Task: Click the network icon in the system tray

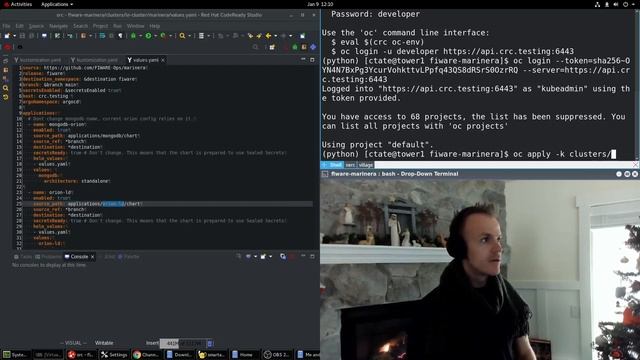Action: click(x=598, y=4)
